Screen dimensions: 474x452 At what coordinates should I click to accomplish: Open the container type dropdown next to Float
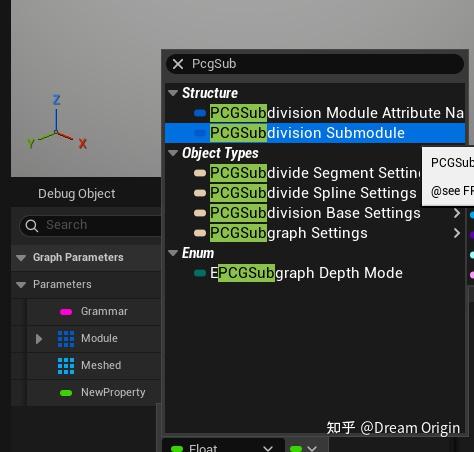(x=303, y=447)
